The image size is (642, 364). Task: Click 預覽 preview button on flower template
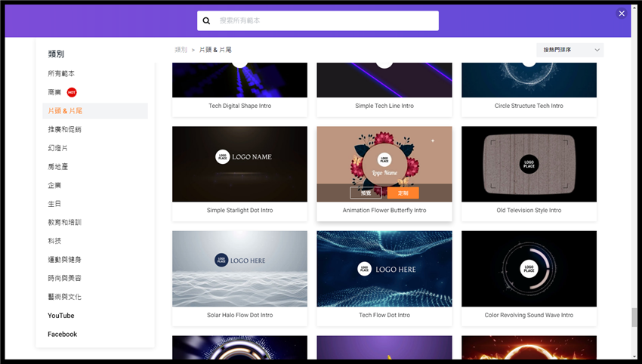(x=366, y=193)
